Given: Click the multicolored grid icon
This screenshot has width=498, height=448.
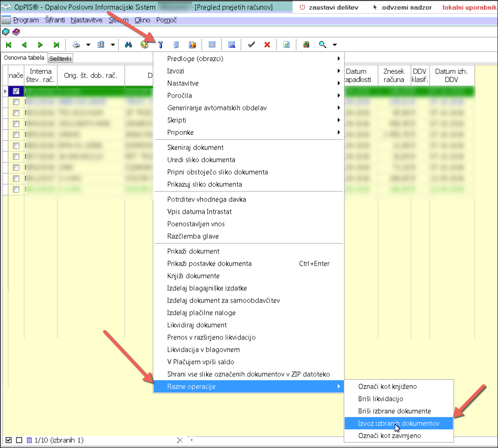Looking at the screenshot, I should pyautogui.click(x=306, y=45).
